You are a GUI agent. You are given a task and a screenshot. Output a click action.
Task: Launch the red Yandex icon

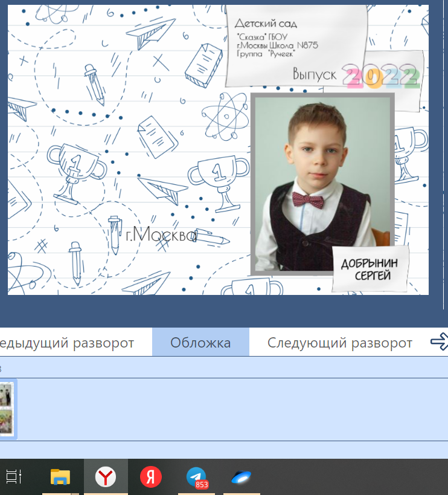click(x=150, y=477)
